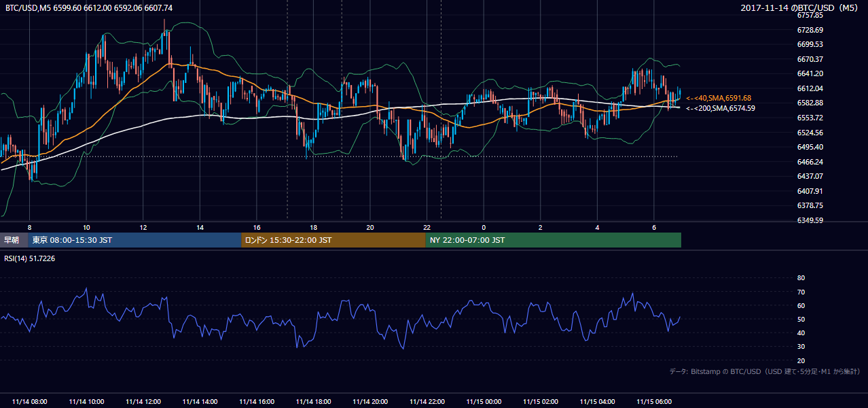
Task: Click the 11/14 16:00 time label
Action: (257, 402)
